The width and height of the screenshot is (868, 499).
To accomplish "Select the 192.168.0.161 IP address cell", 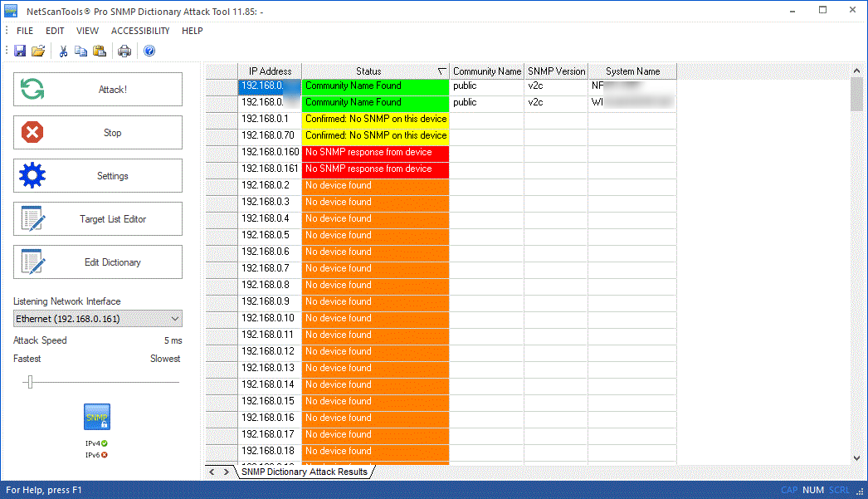I will click(270, 169).
